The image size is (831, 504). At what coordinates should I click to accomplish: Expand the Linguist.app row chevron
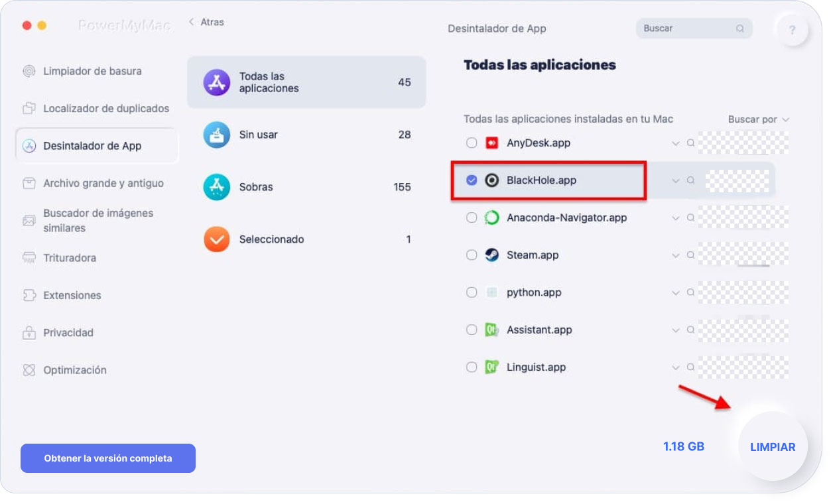coord(676,367)
